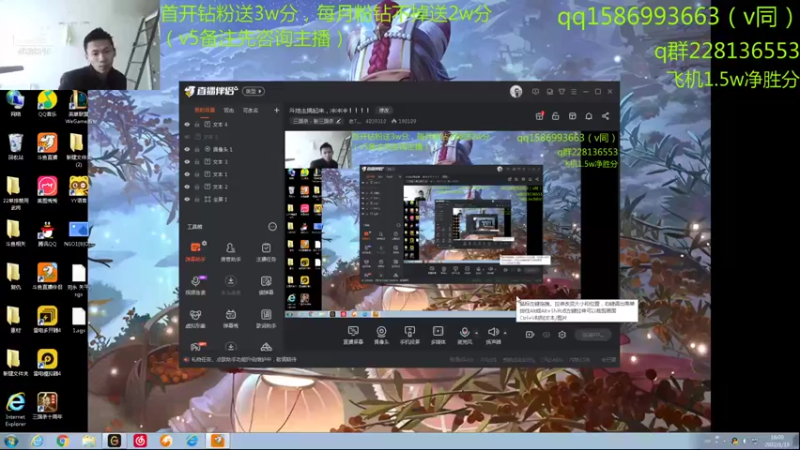Open the notification bell icon
This screenshot has height=450, width=800.
589,116
